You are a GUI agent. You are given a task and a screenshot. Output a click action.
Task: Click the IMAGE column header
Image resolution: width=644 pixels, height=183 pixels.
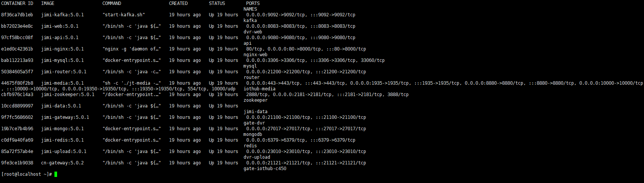(x=48, y=3)
